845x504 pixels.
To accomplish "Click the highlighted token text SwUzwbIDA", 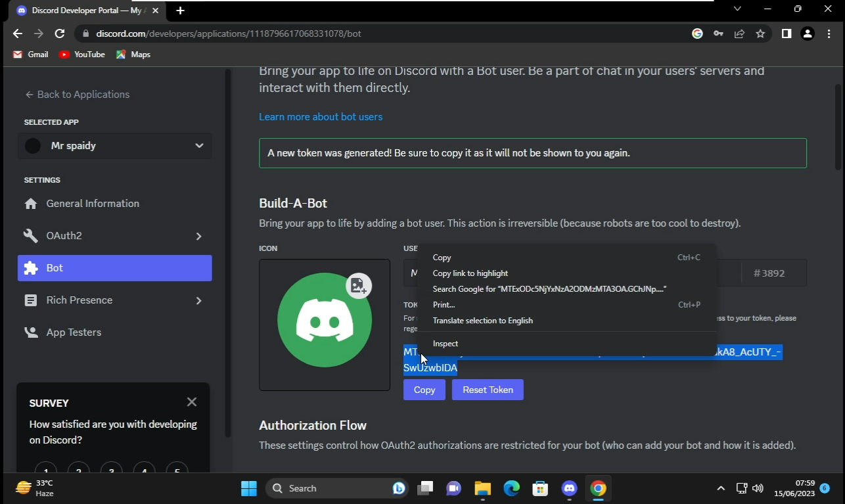I will click(430, 368).
